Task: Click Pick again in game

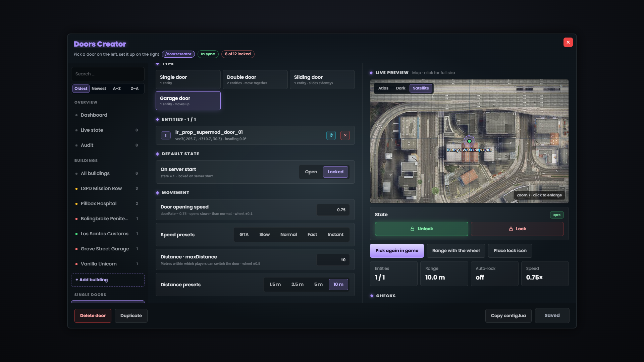Action: [x=397, y=251]
